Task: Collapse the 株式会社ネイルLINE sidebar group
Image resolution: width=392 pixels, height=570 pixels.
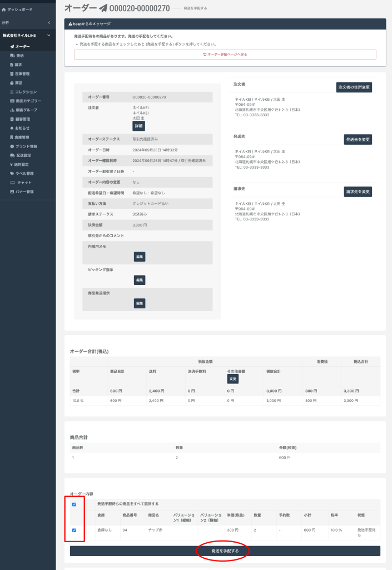Action: tap(49, 36)
